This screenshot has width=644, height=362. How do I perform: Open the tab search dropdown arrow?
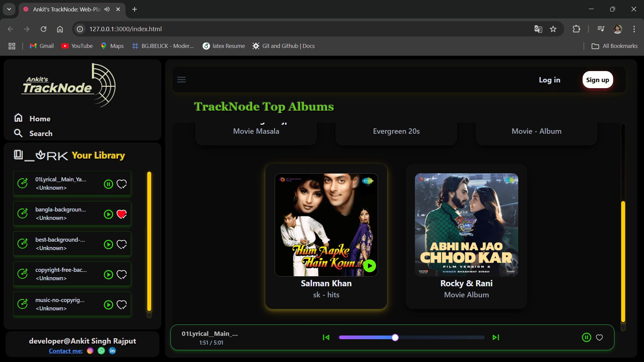click(9, 9)
